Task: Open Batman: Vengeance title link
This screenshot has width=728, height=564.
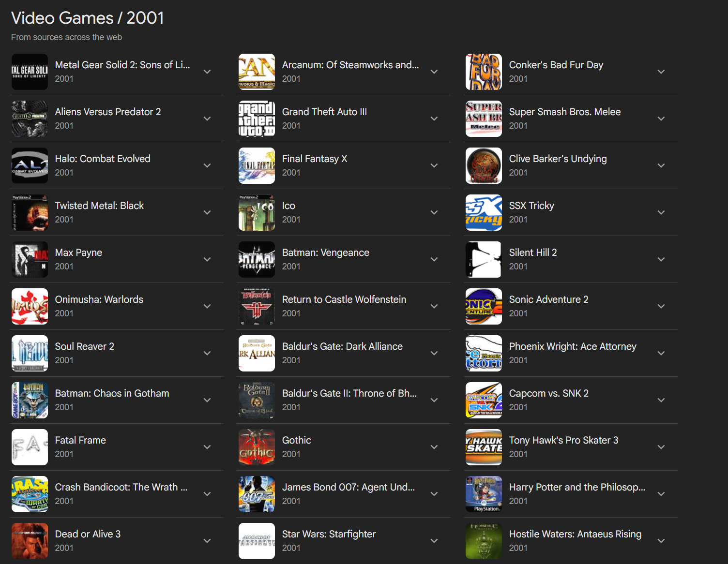Action: (326, 252)
